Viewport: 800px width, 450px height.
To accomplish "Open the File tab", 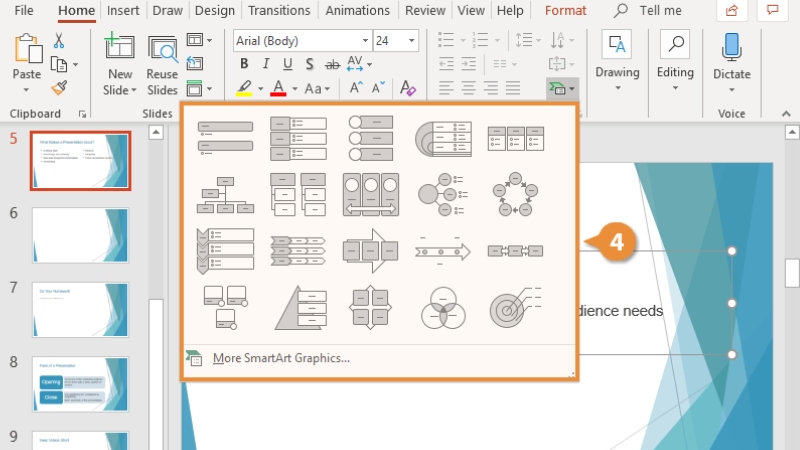I will [24, 10].
